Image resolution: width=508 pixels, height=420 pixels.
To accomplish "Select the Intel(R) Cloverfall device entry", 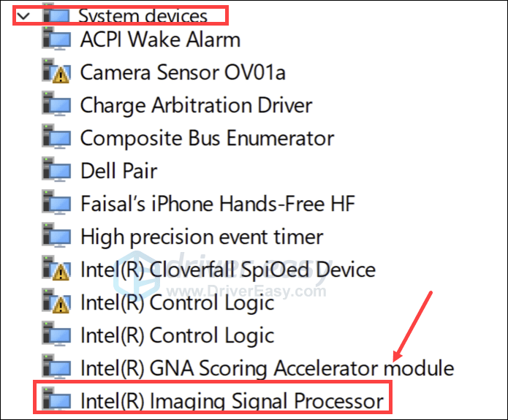I will tap(227, 270).
